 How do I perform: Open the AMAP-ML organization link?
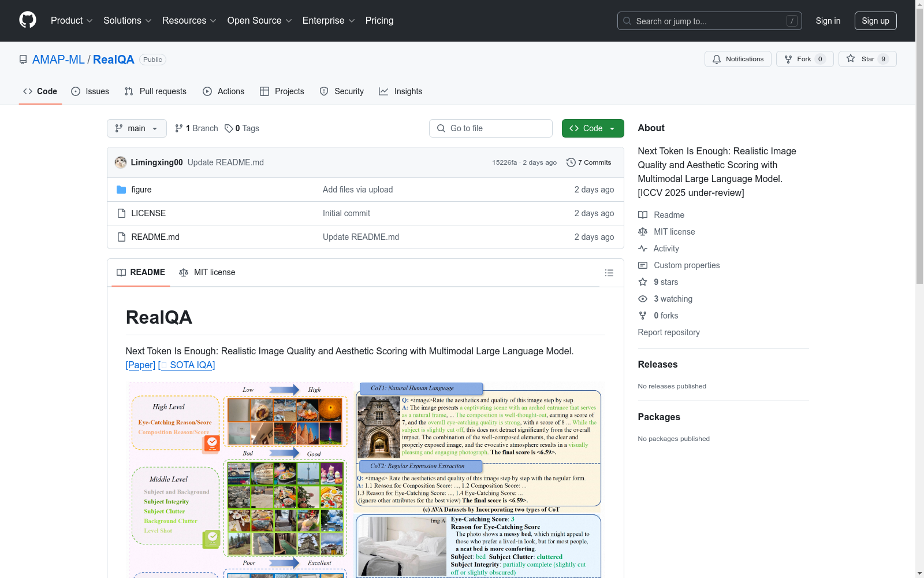click(58, 60)
